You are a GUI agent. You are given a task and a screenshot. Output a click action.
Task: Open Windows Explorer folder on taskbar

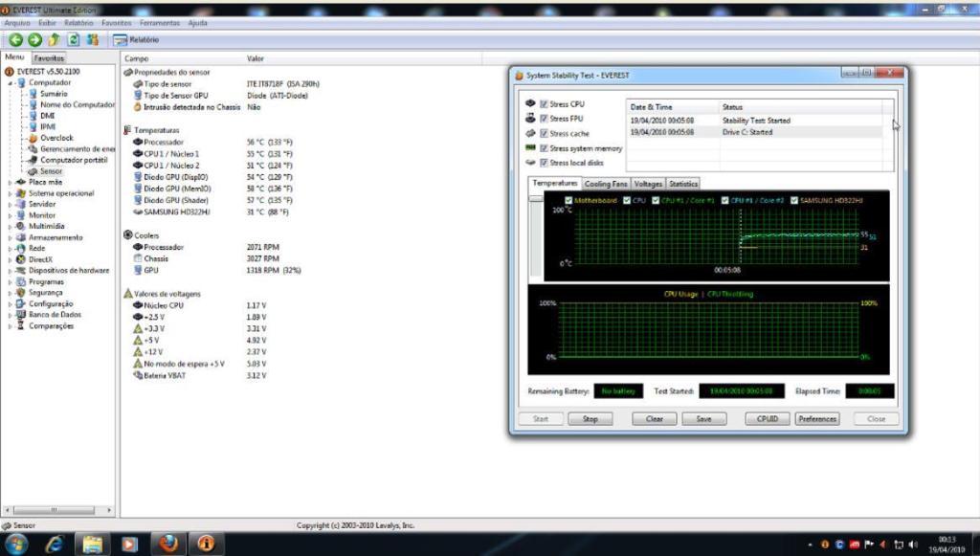point(93,545)
